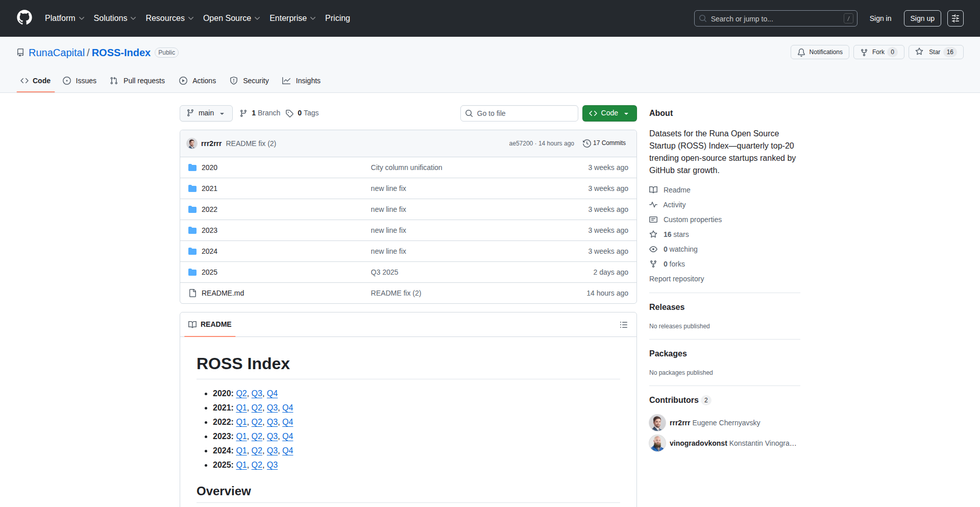Switch to the Issues tab
The height and width of the screenshot is (507, 980).
coord(80,81)
